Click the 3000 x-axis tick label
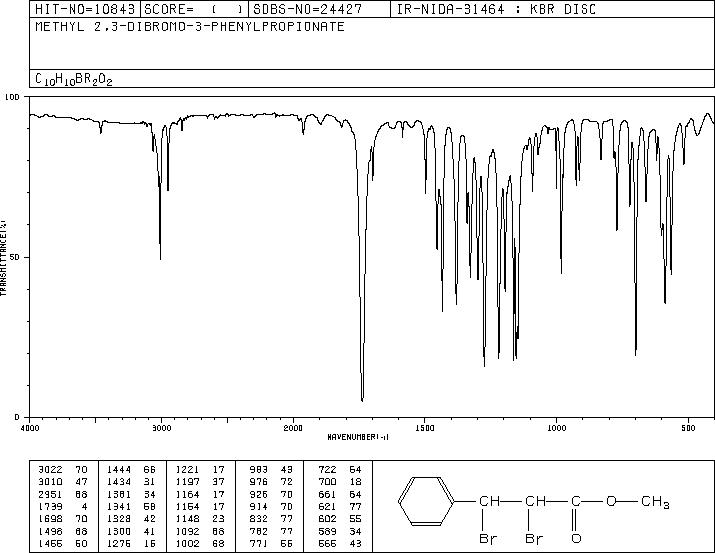This screenshot has width=715, height=553. (x=161, y=428)
